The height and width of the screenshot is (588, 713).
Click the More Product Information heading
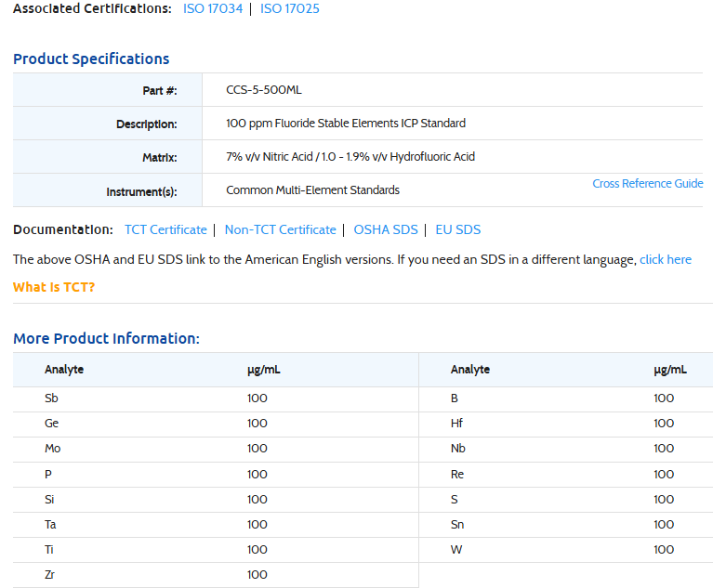(106, 338)
